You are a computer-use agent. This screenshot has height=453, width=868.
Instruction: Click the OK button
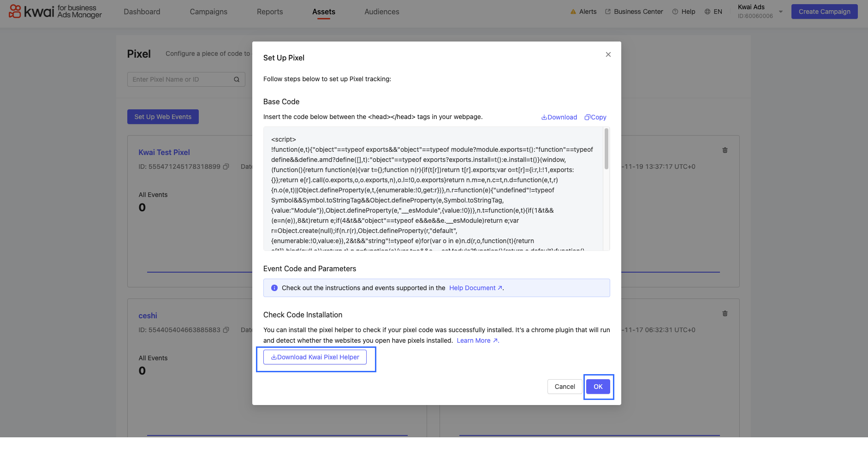coord(598,387)
